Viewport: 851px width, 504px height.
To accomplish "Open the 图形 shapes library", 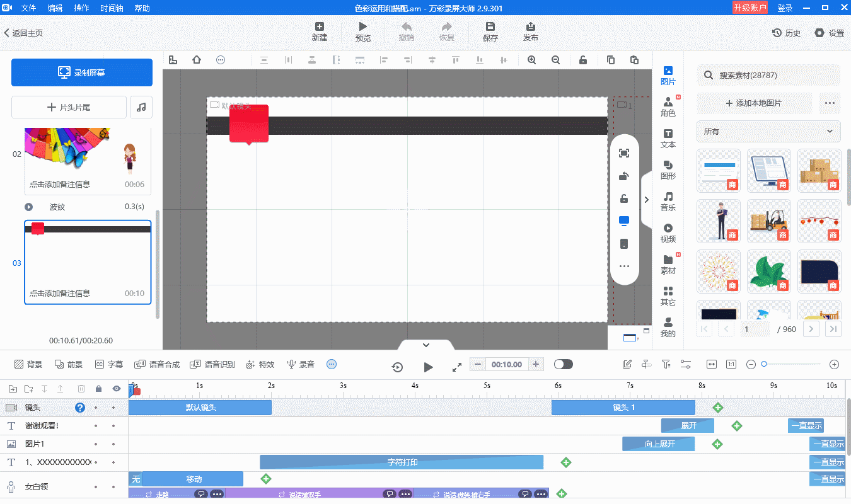I will click(x=668, y=170).
